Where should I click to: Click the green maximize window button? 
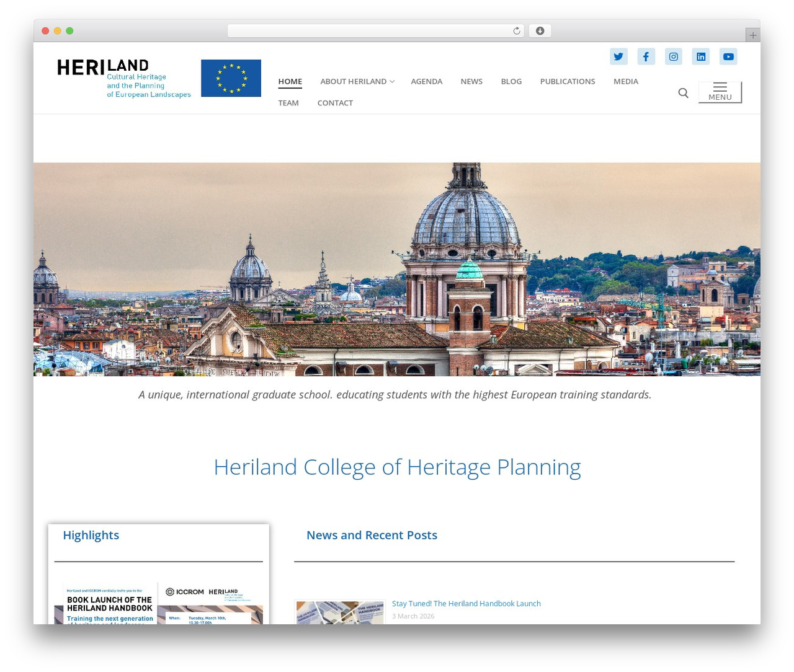[x=69, y=31]
